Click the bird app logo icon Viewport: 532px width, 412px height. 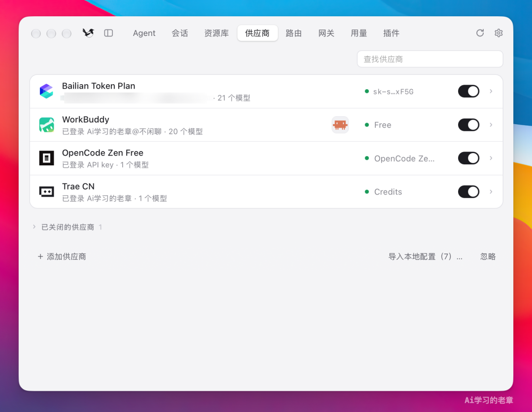88,33
